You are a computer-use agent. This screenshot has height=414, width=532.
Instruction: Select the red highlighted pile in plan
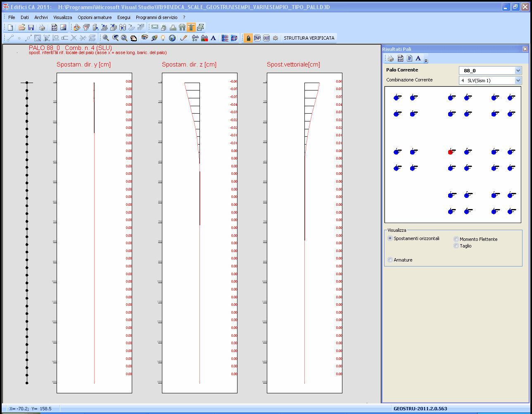pyautogui.click(x=450, y=152)
